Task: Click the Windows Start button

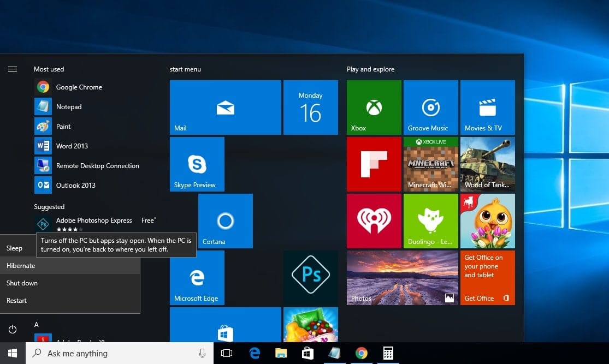Action: (13, 353)
